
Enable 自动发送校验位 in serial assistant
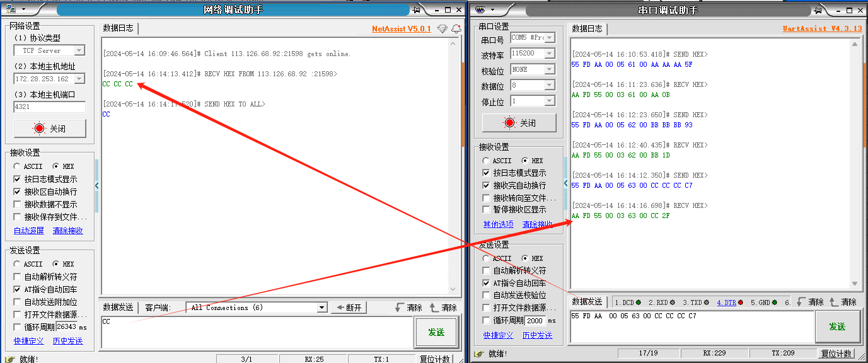pos(486,295)
